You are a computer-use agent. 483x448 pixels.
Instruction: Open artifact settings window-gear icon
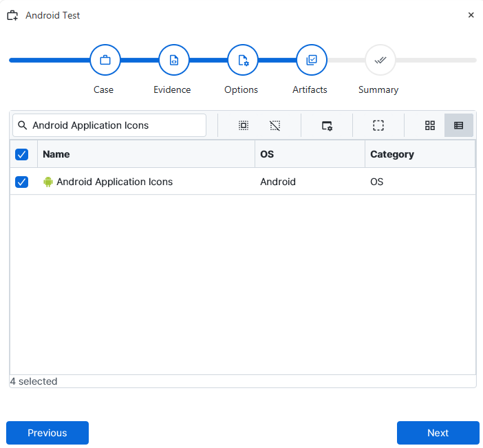coord(327,125)
